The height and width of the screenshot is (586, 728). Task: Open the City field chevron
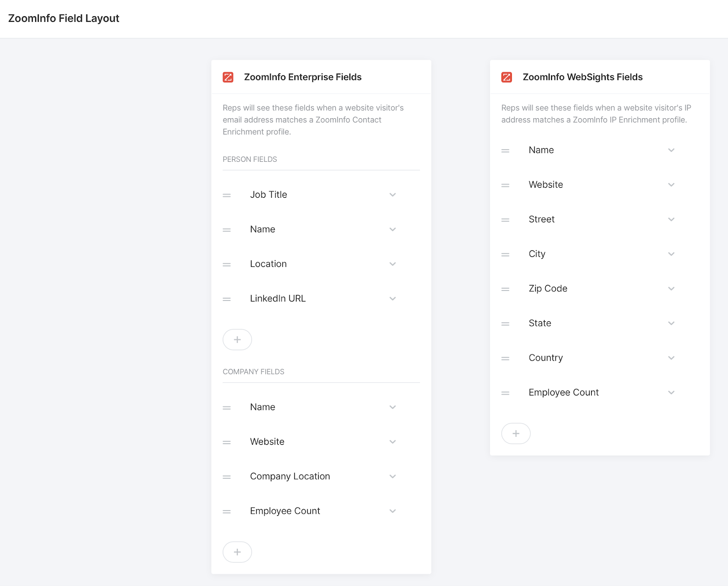pos(671,254)
